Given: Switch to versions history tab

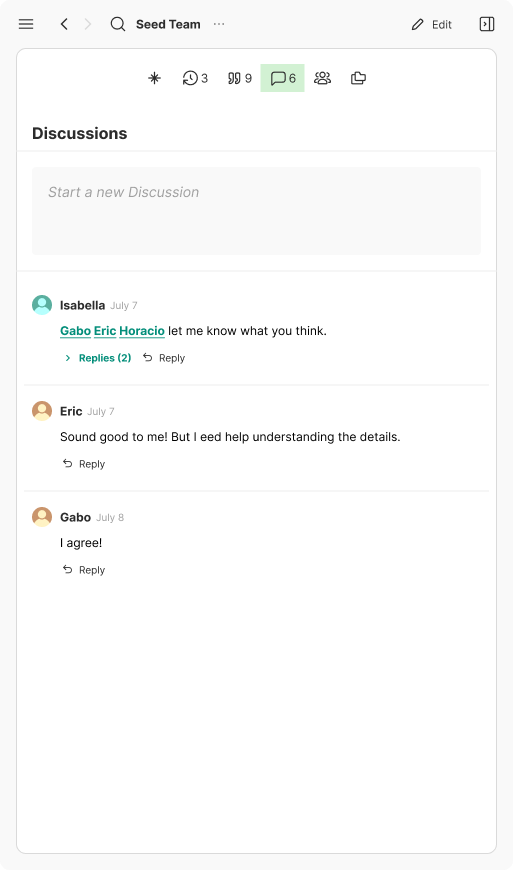Looking at the screenshot, I should pos(195,78).
